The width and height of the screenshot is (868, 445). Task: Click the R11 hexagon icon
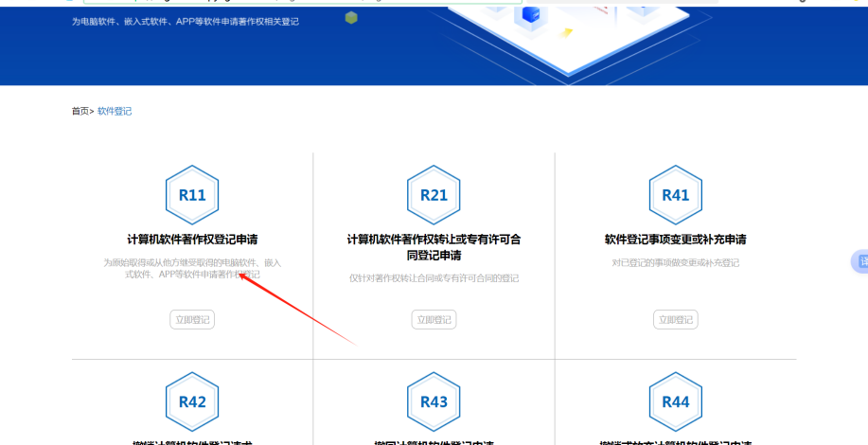point(192,196)
